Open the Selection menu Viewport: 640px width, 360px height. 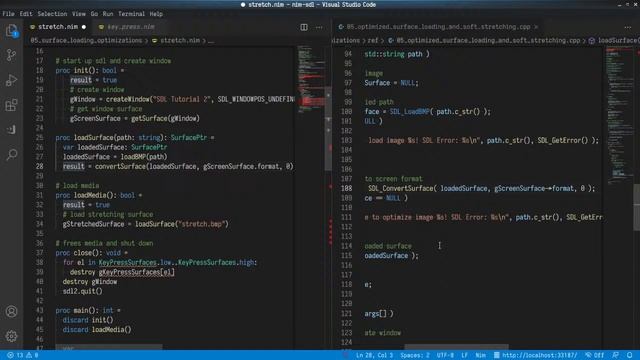click(x=52, y=14)
